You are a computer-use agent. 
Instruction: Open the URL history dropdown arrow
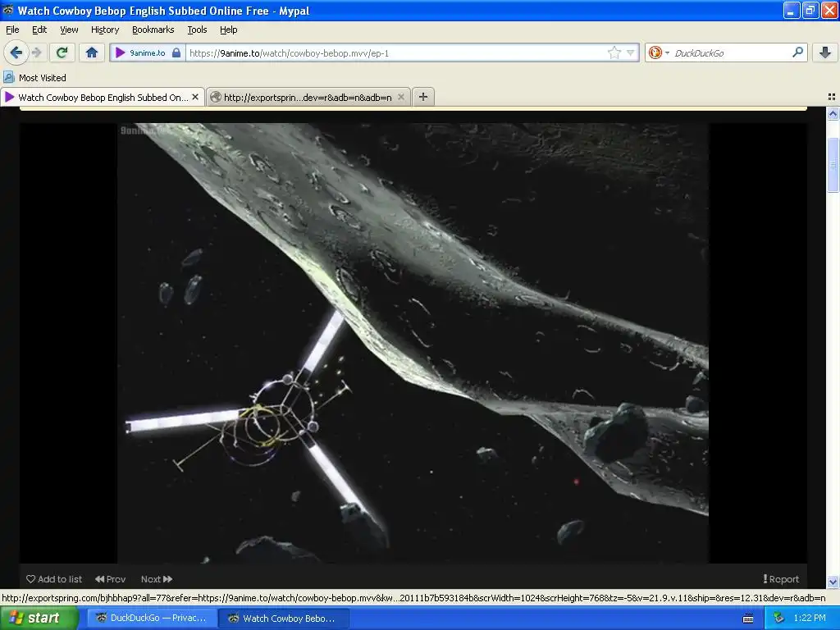(631, 52)
